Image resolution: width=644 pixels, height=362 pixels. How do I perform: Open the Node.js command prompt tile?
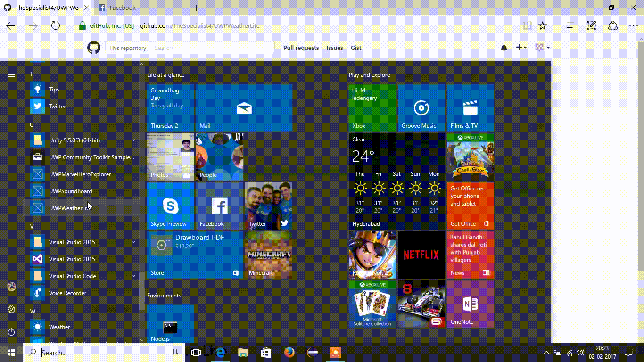click(171, 324)
